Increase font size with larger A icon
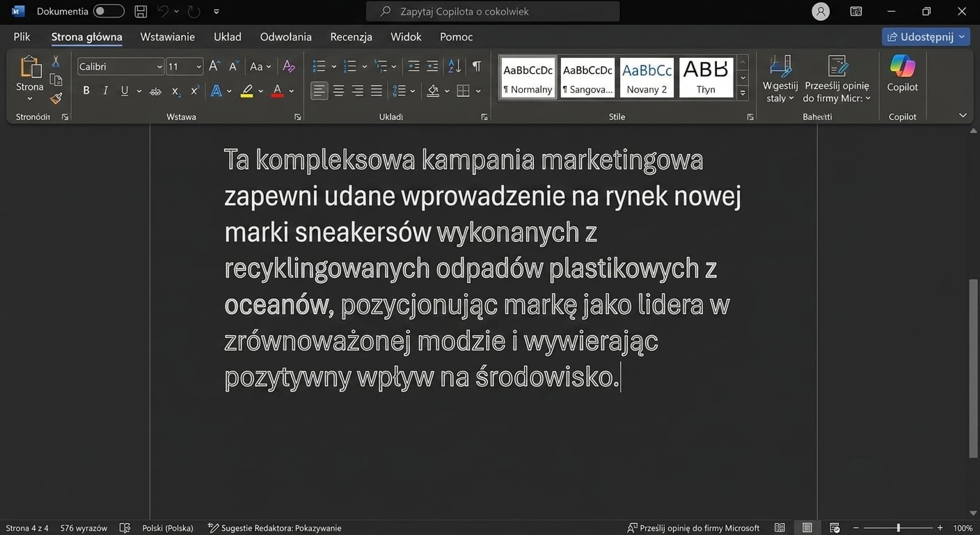This screenshot has height=535, width=980. click(x=214, y=66)
